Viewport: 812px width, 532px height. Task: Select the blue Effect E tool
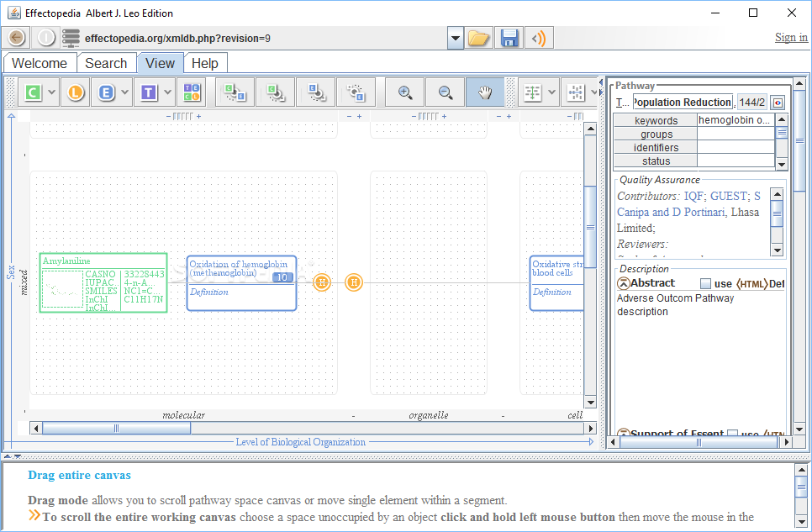click(106, 92)
